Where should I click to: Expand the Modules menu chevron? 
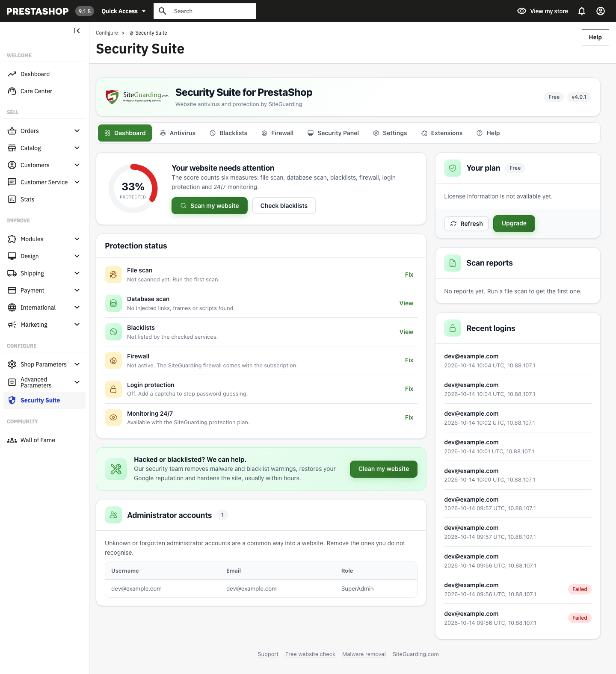(x=77, y=239)
